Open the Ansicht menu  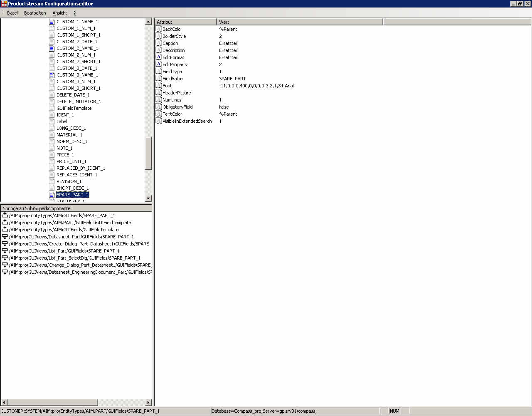pyautogui.click(x=59, y=13)
